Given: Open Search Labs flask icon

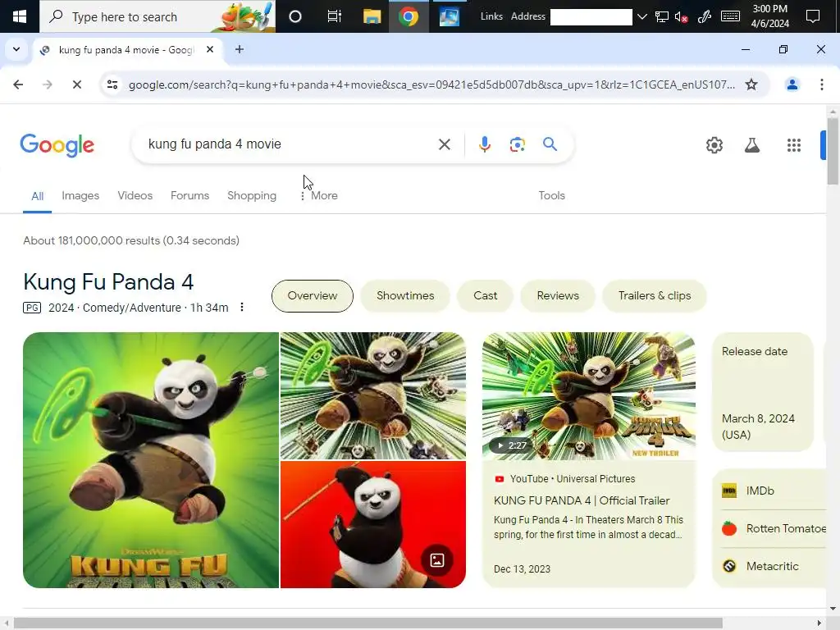Looking at the screenshot, I should coord(752,145).
